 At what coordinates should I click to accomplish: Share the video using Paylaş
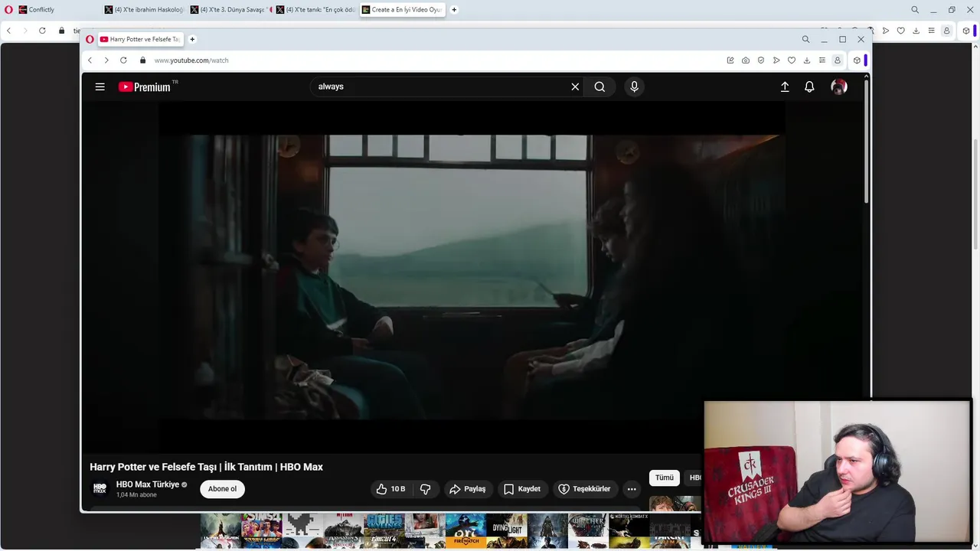click(x=468, y=489)
